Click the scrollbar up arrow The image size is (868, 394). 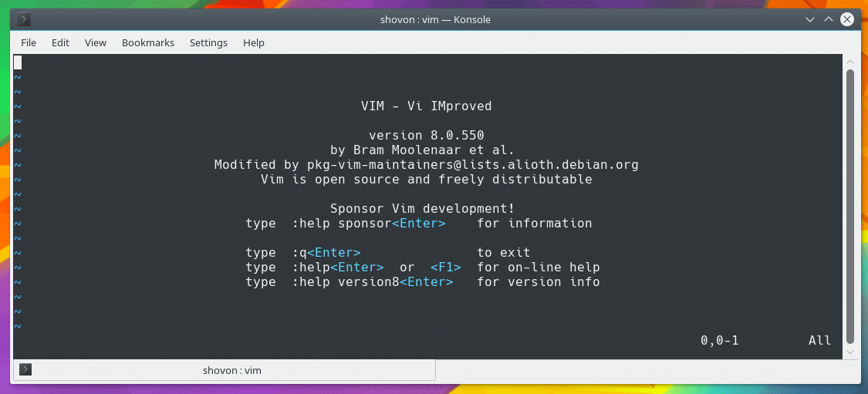(x=851, y=60)
